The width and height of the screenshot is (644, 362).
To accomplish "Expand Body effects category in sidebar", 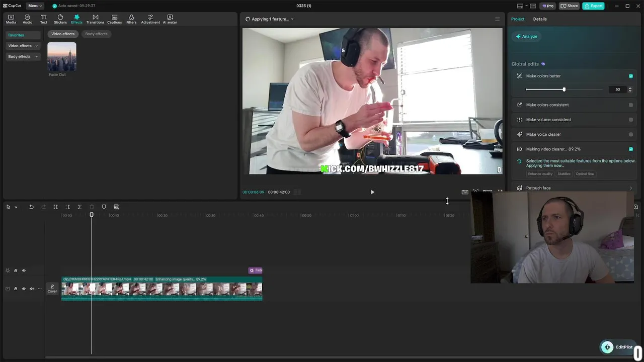I will tap(23, 57).
